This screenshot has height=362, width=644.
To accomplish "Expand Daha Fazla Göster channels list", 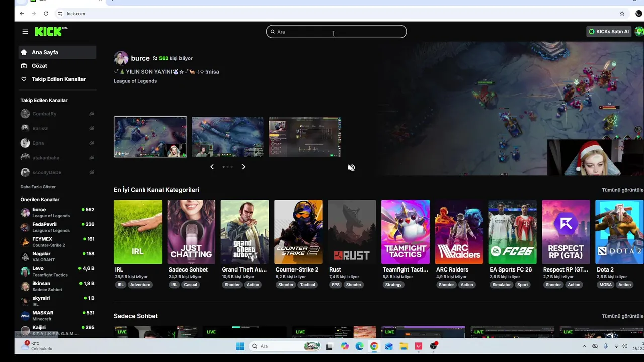I will pos(38,187).
